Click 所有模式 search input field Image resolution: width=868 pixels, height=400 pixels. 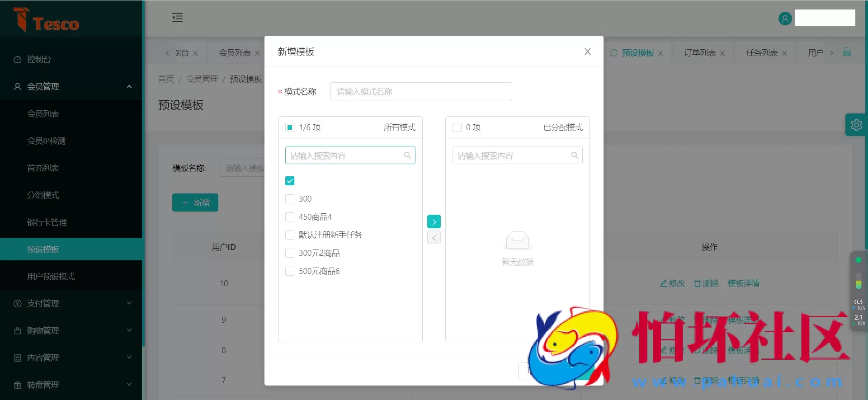click(350, 155)
